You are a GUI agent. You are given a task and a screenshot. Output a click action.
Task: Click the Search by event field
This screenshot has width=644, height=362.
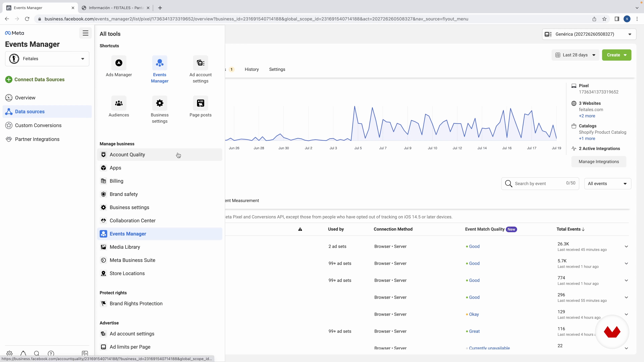(540, 184)
